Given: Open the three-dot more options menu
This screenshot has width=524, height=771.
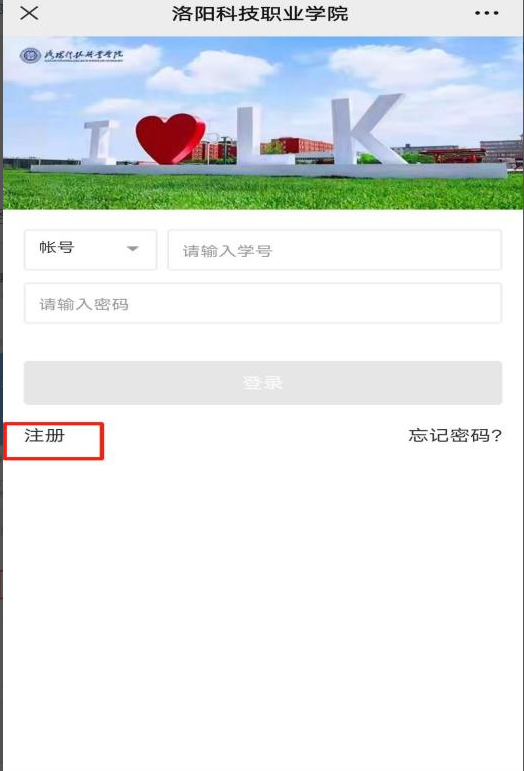Looking at the screenshot, I should click(487, 13).
